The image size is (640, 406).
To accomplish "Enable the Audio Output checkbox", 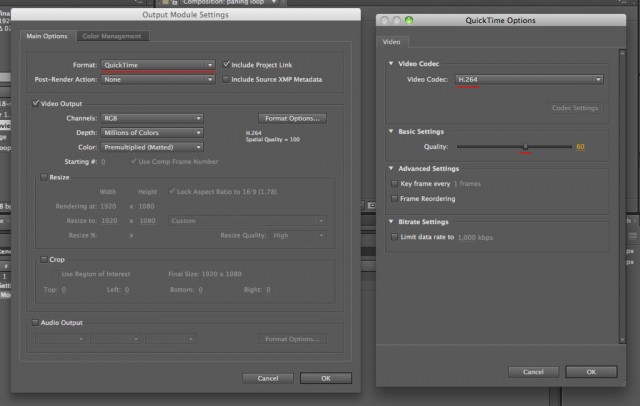I will (36, 322).
